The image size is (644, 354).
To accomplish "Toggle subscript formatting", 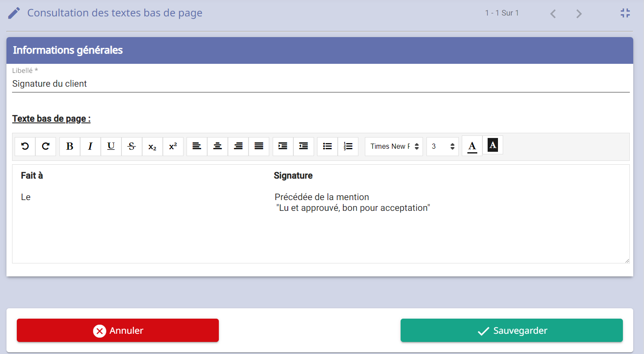I will pyautogui.click(x=152, y=146).
